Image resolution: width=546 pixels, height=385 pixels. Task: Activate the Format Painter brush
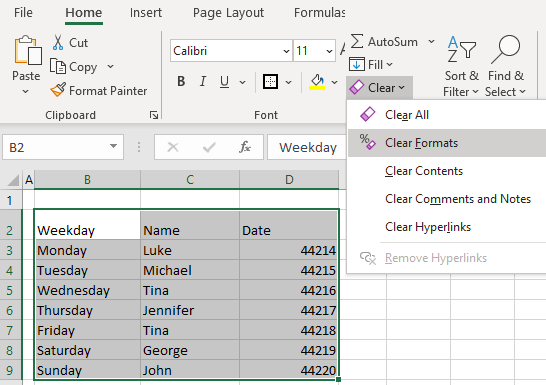coord(58,90)
